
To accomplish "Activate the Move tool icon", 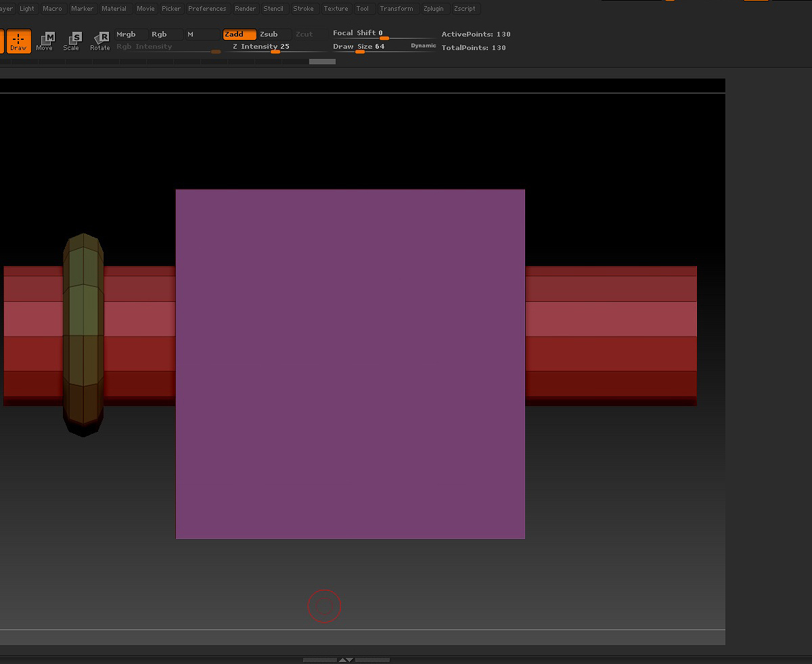I will (x=45, y=41).
